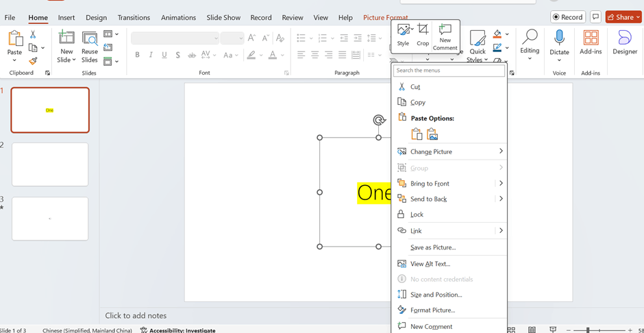Click Size and Position in context menu
644x333 pixels.
tap(449, 295)
